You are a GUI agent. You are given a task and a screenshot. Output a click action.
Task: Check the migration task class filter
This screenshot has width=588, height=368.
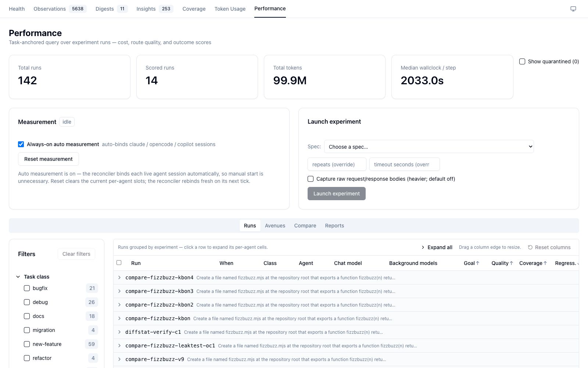coord(27,330)
